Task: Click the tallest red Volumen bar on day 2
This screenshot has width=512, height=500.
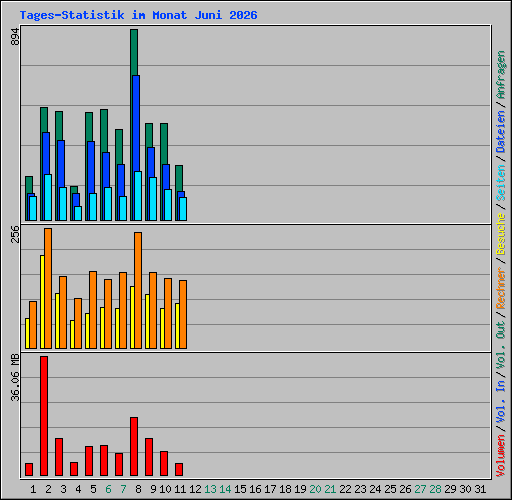Action: pos(44,416)
